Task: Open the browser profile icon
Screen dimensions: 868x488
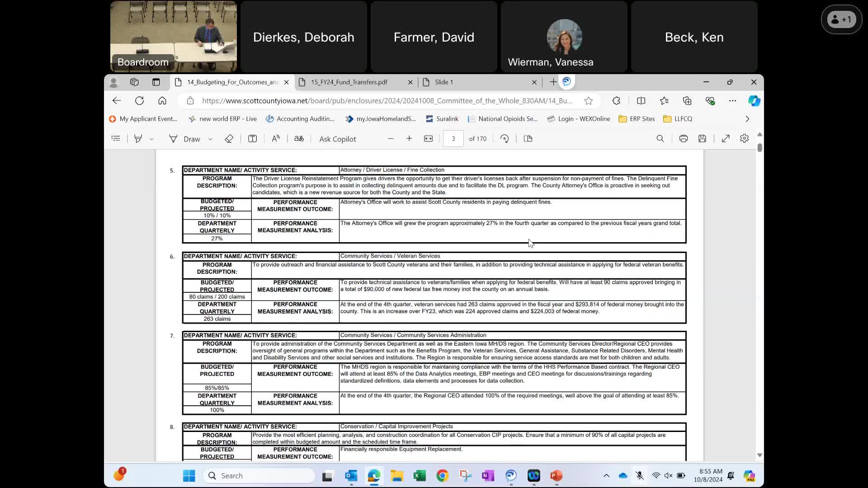Action: (113, 82)
